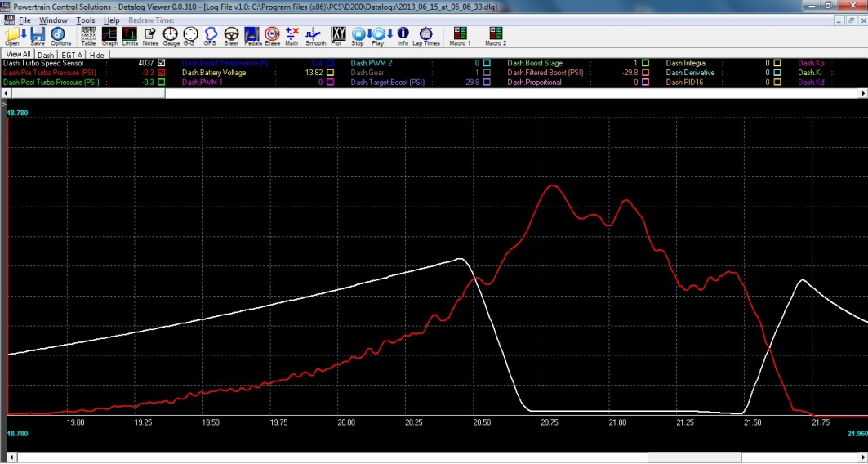Expand the dropdown arrow beside Open
The width and height of the screenshot is (868, 464).
[x=24, y=34]
